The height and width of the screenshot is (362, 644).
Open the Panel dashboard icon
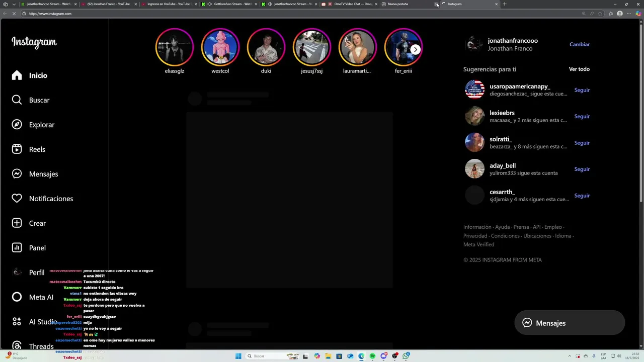(17, 248)
